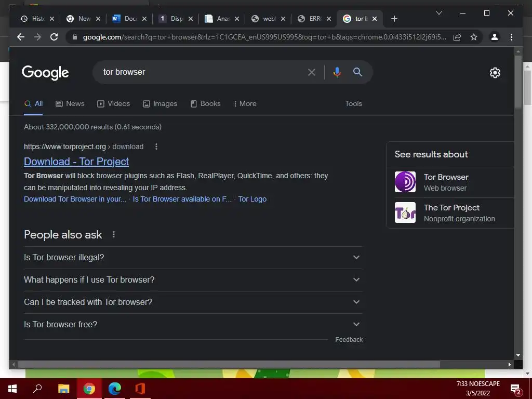Open the tab search dropdown arrow
The height and width of the screenshot is (399, 532).
pyautogui.click(x=438, y=13)
